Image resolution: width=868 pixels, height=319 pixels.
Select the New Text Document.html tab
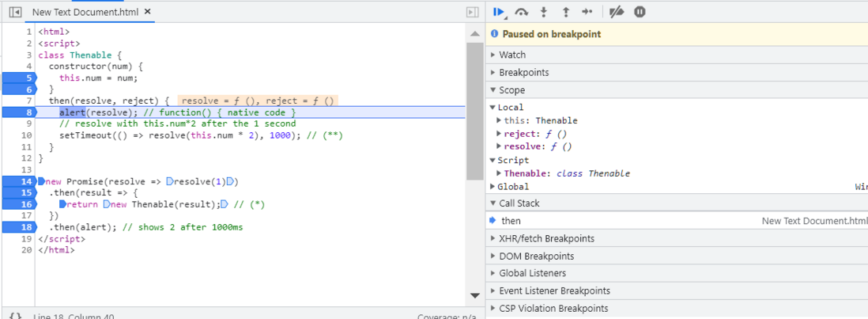86,12
